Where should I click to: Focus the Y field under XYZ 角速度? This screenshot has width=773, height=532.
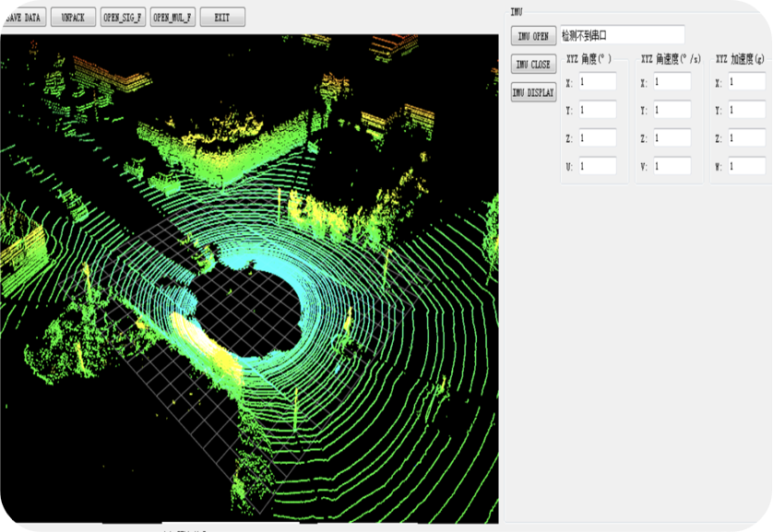[x=672, y=110]
